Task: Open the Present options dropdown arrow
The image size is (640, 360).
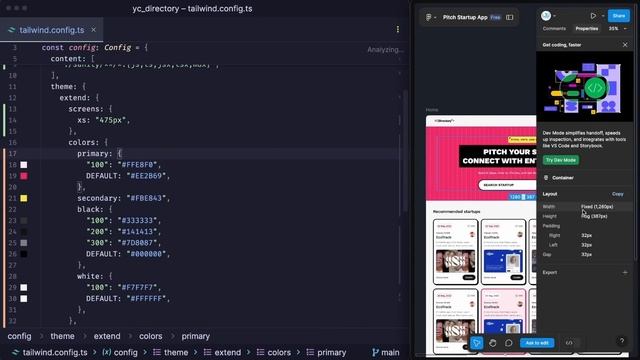Action: [602, 16]
